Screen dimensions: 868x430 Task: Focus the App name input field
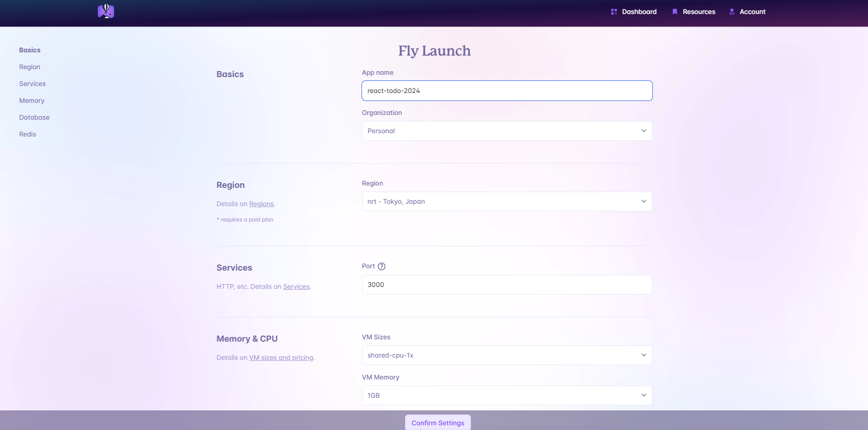pos(507,91)
